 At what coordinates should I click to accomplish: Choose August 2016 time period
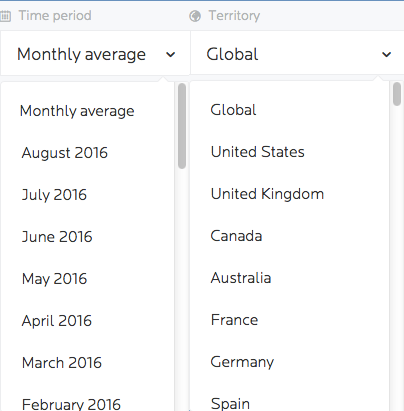[65, 153]
